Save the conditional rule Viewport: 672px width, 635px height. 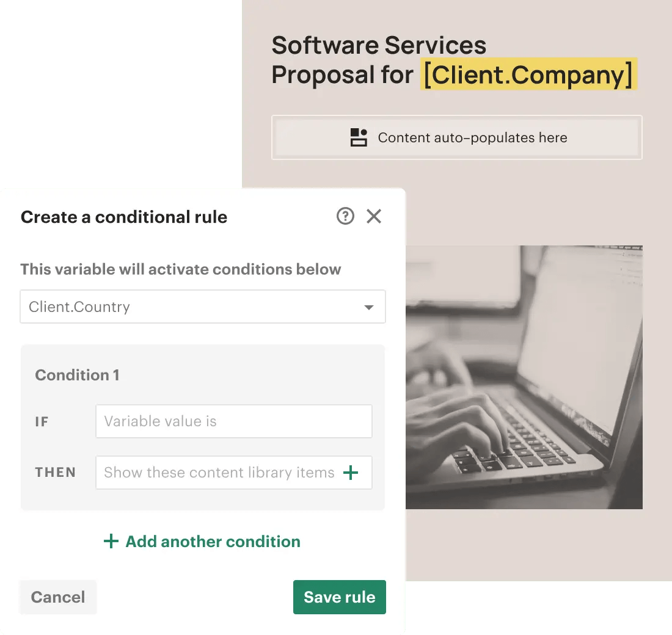coord(340,597)
